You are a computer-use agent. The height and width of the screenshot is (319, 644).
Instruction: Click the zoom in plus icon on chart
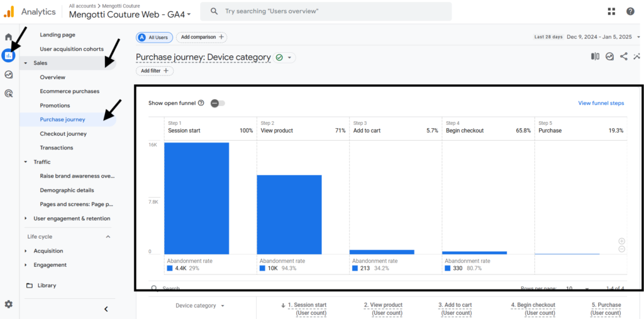(x=622, y=241)
